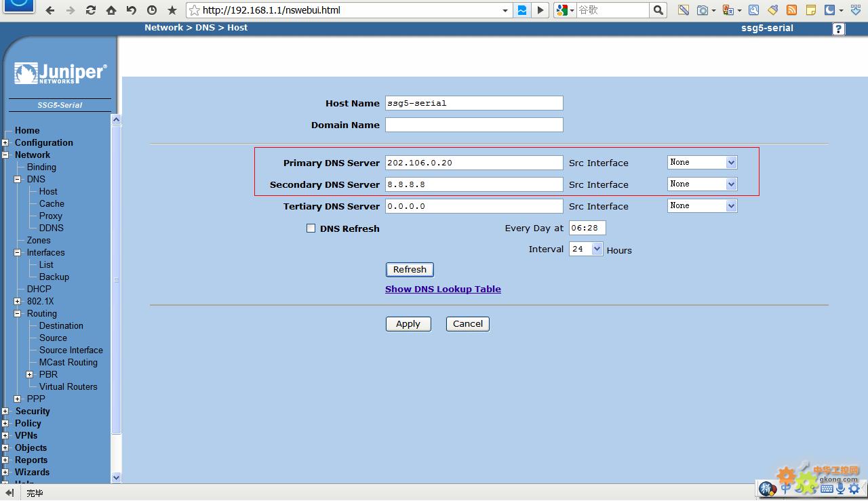The height and width of the screenshot is (501, 868).
Task: Open browsing history clock icon
Action: pos(152,10)
